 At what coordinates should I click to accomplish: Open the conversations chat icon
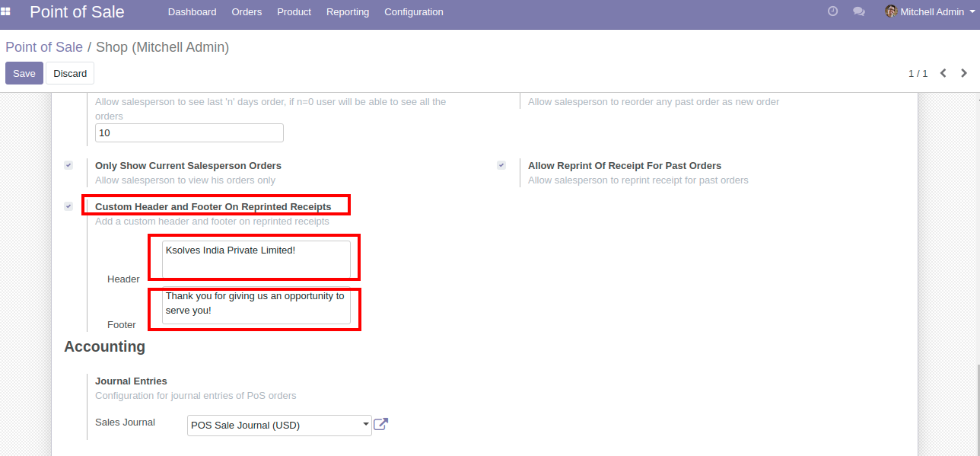coord(859,11)
